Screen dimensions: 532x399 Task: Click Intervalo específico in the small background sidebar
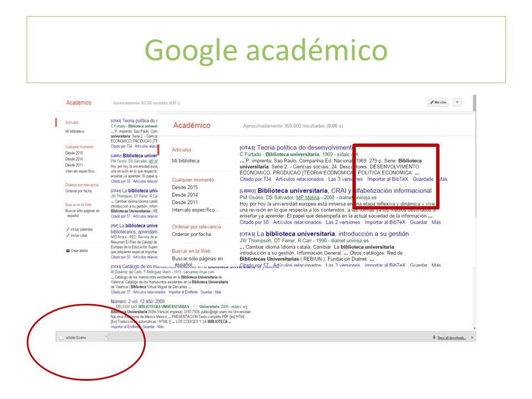pos(81,171)
